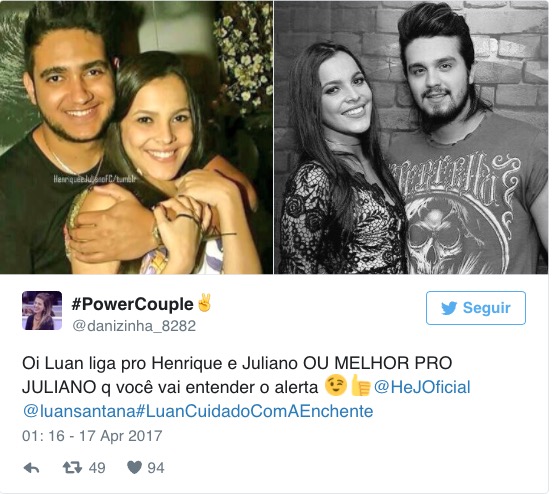This screenshot has width=552, height=494.
Task: Click the #PowerCouple display name
Action: [133, 304]
